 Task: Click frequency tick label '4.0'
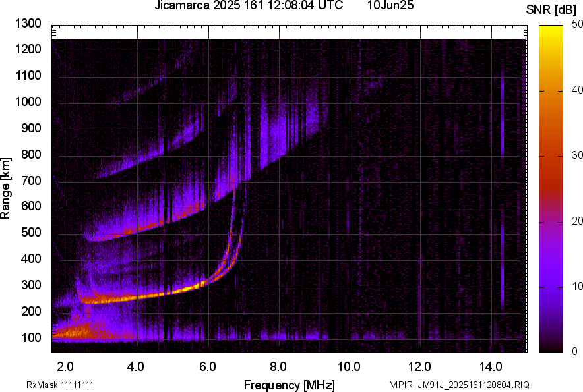click(136, 367)
